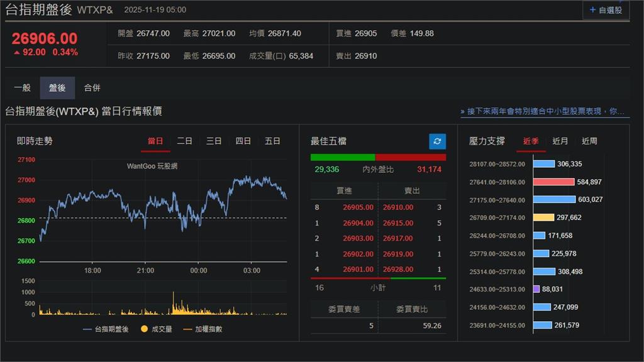View the 當日 chart period
This screenshot has width=644, height=362.
(155, 141)
